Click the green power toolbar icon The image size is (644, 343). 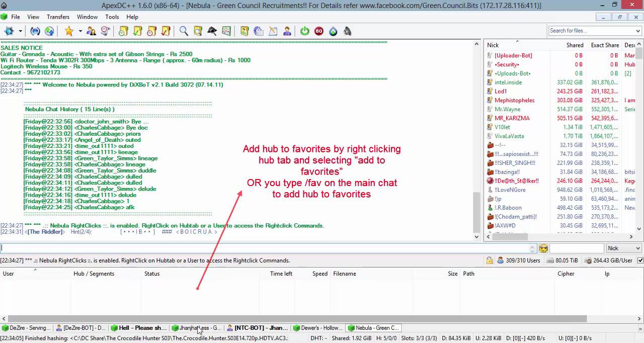pyautogui.click(x=304, y=31)
